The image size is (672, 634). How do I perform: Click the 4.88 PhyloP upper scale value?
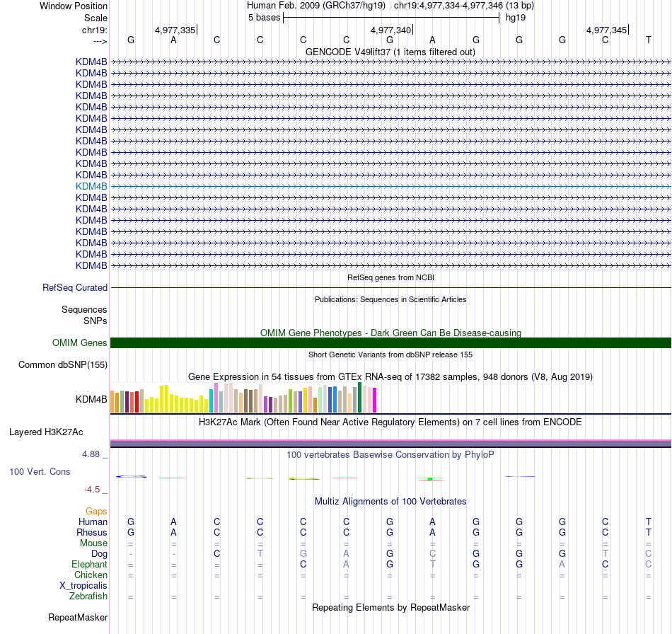91,454
